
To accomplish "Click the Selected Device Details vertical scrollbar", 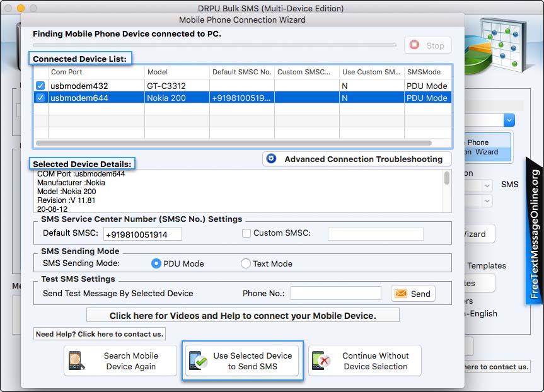I will coord(447,178).
